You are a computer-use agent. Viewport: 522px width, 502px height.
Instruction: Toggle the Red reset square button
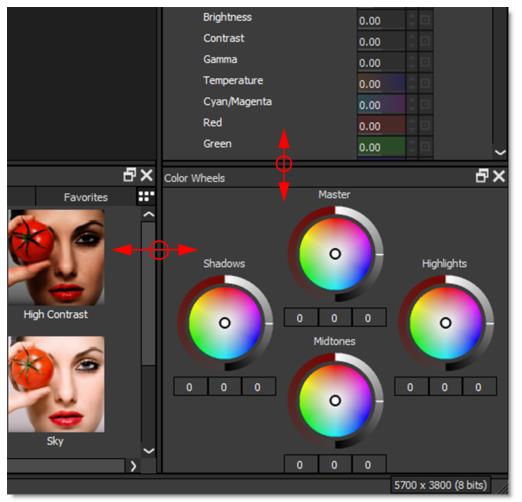(x=426, y=126)
